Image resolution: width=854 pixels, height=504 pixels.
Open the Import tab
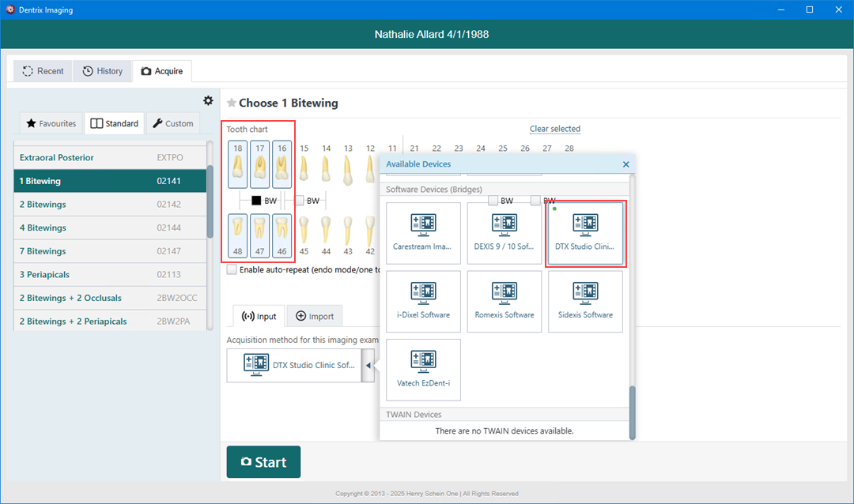[315, 316]
